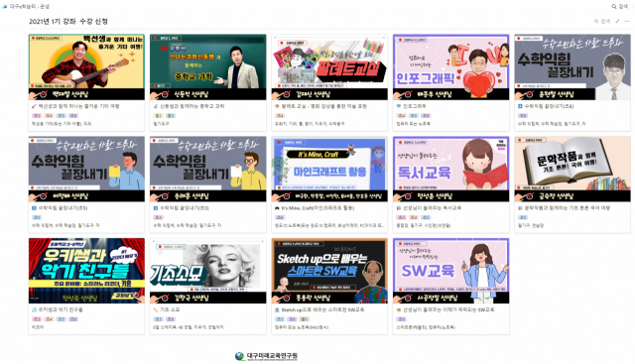Open the gallery as full page (expand arrows)
This screenshot has width=635, height=364.
tap(617, 21)
